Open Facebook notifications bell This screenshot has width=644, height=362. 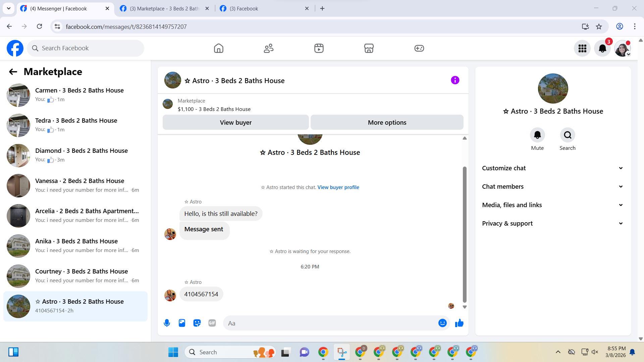[602, 49]
